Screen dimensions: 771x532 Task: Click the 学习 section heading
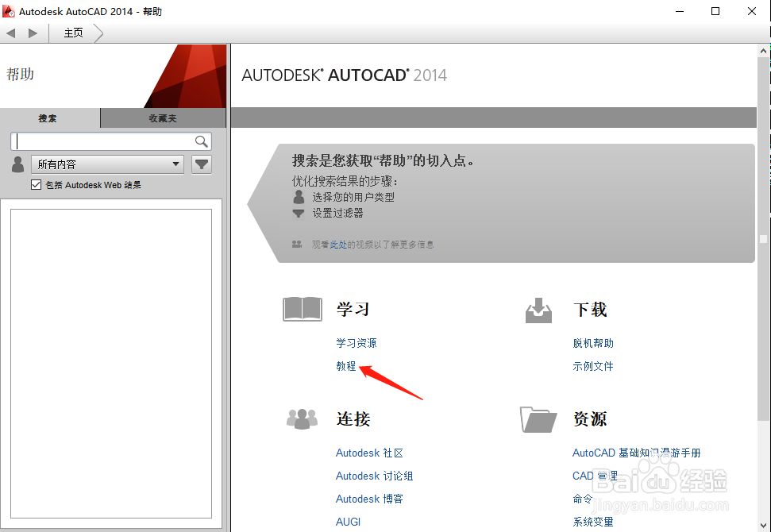353,309
